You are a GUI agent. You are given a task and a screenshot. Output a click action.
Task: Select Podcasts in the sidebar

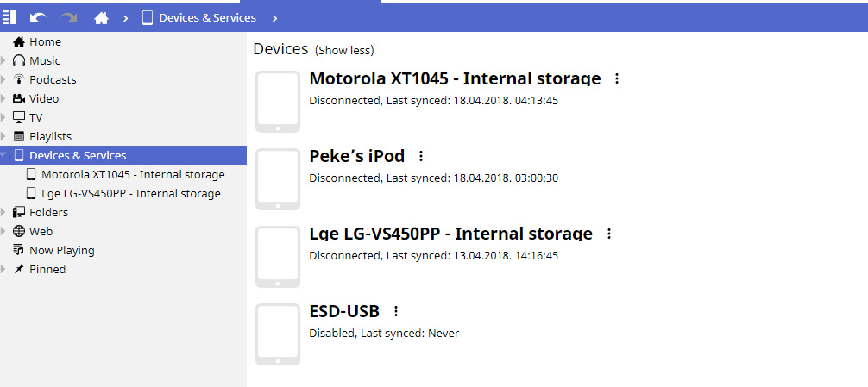[x=52, y=79]
